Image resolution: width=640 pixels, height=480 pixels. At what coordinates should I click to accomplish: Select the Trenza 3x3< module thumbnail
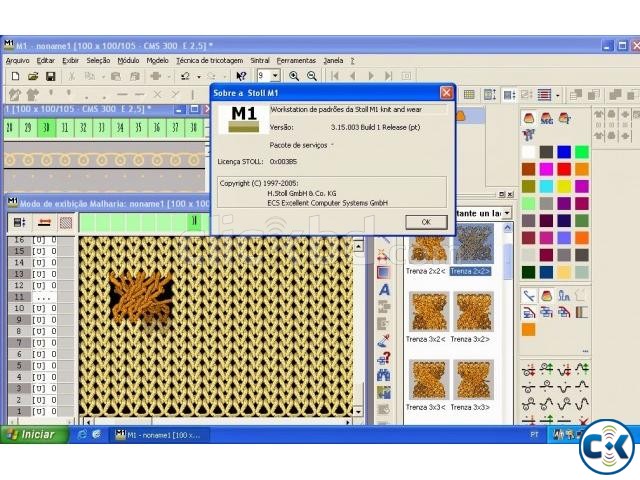click(429, 380)
